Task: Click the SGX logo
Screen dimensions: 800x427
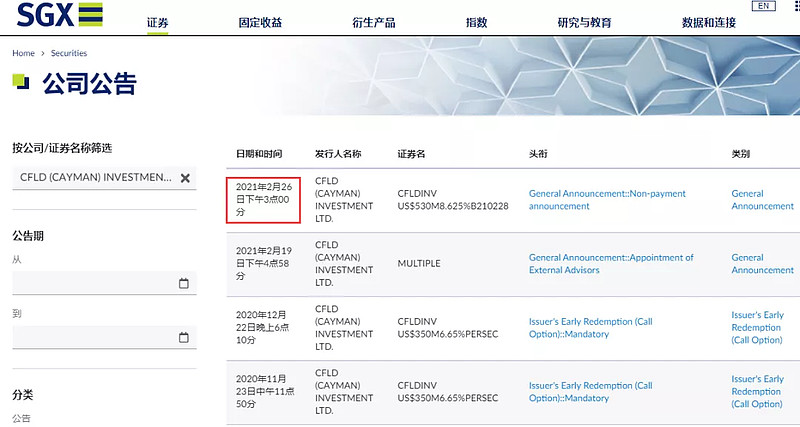Action: (x=60, y=15)
